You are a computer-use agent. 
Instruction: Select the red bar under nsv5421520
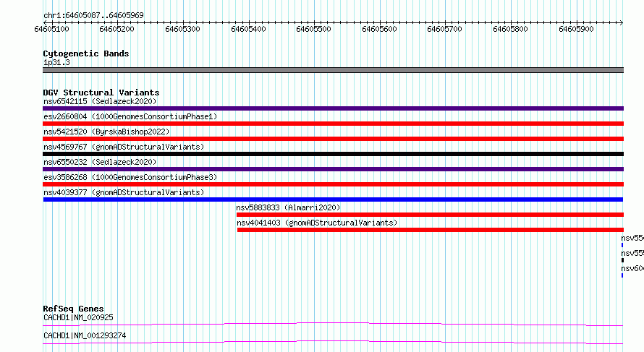(x=333, y=139)
